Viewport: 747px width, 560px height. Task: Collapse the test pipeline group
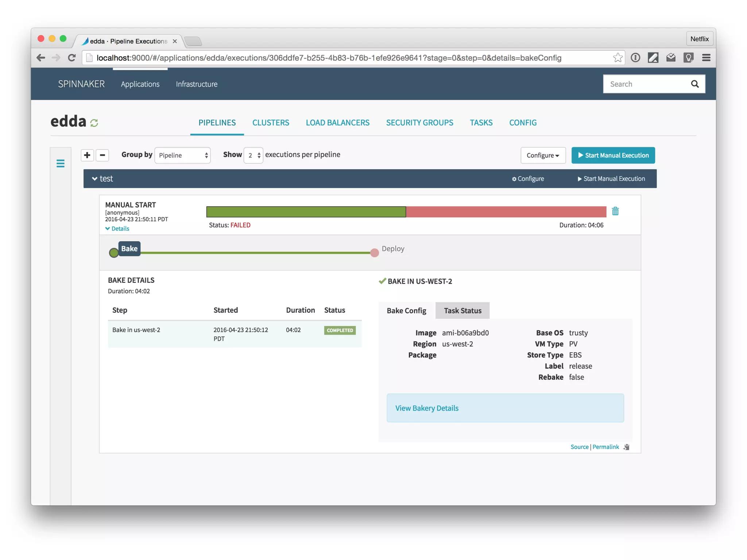[95, 179]
